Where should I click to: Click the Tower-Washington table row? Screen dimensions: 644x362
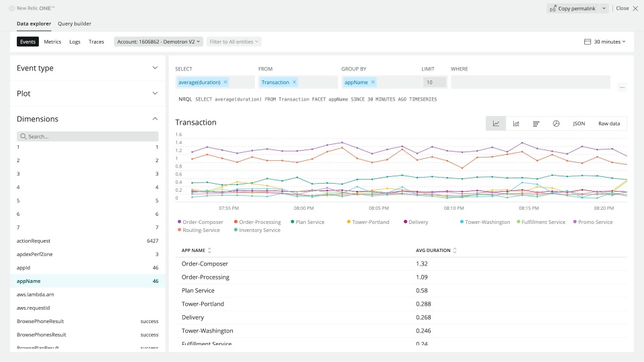pos(401,330)
